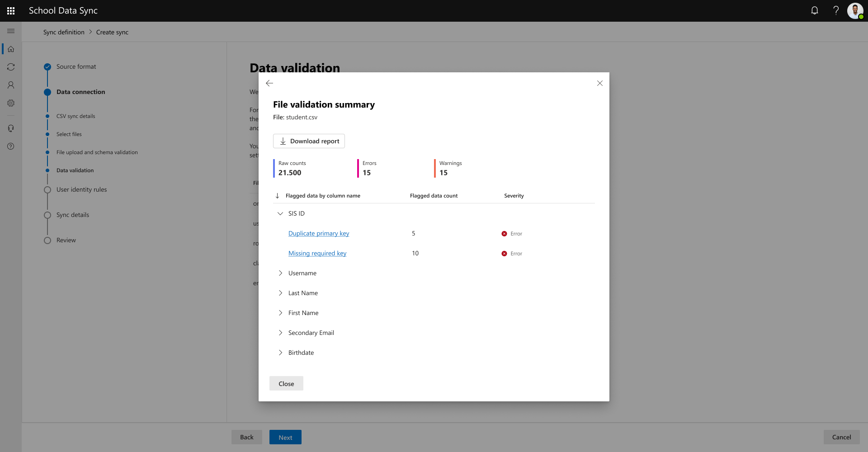Click the Raw counts value 21.500
Image resolution: width=868 pixels, height=452 pixels.
(x=290, y=173)
